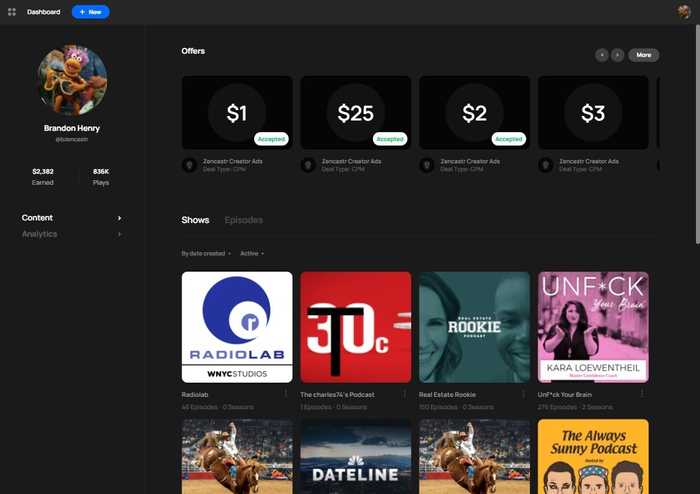Click the 'Offers' section heading
Viewport: 700px width, 494px height.
tap(193, 51)
